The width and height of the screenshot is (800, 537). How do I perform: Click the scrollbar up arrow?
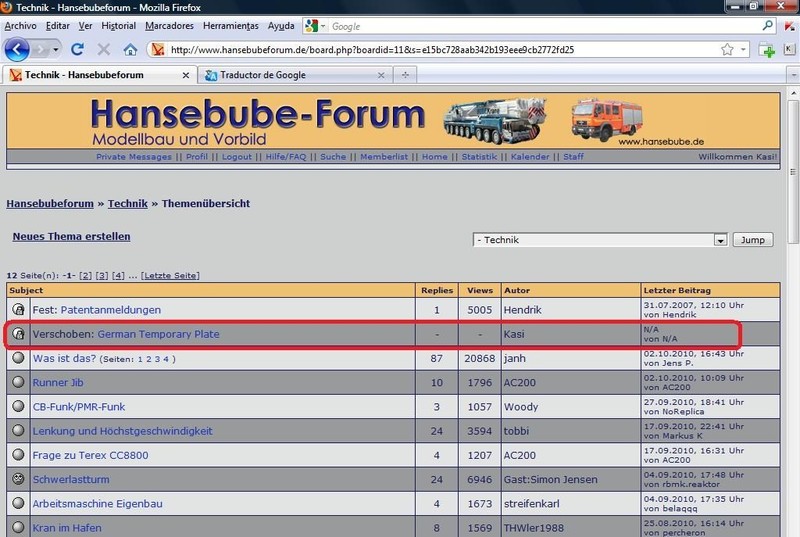[x=793, y=94]
